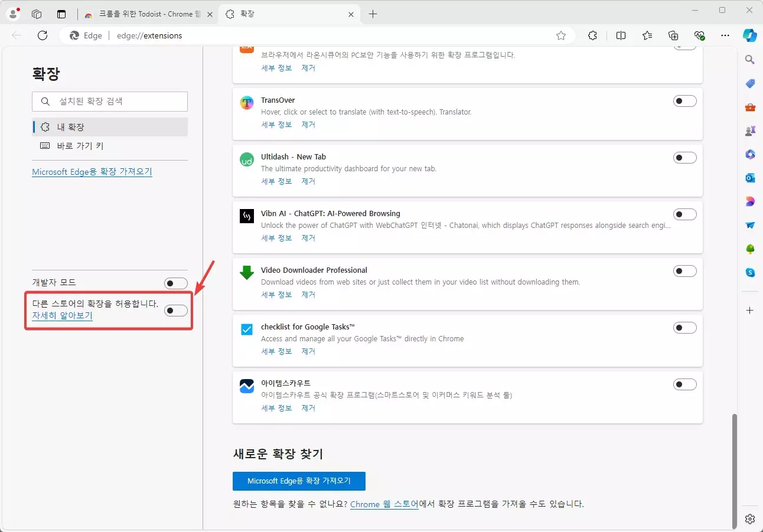Customize sidebar with plus icon
The height and width of the screenshot is (532, 763).
(750, 310)
